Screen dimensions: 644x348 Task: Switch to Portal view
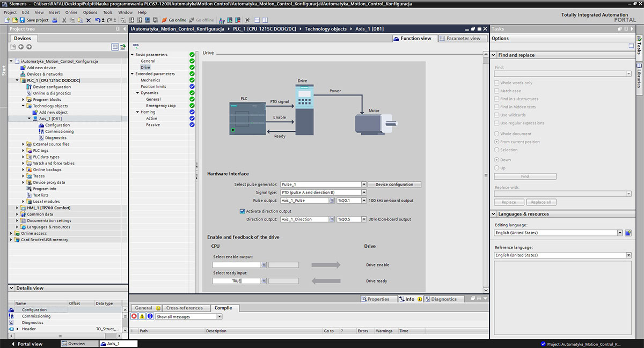point(27,344)
